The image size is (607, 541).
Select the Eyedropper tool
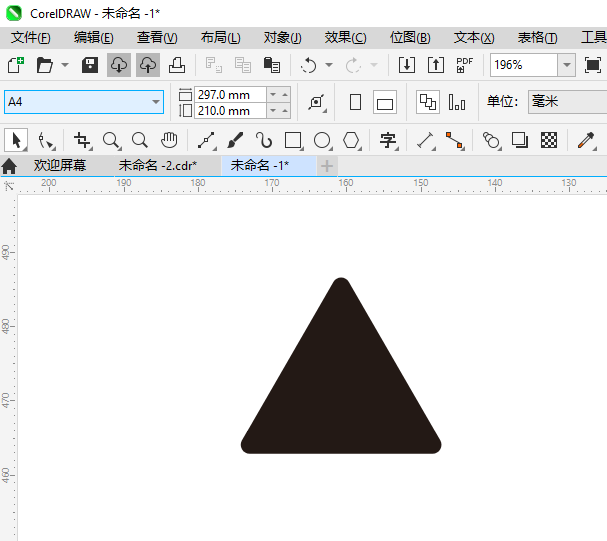coord(586,140)
